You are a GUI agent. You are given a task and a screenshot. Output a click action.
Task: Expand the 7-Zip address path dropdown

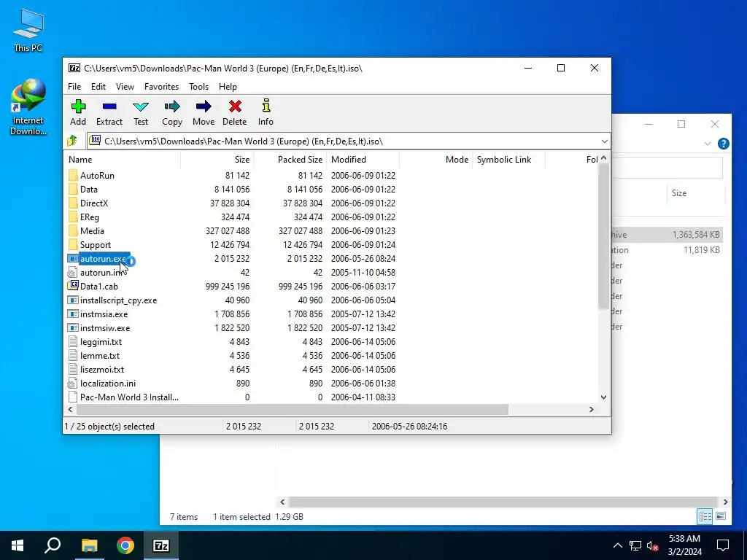pyautogui.click(x=604, y=141)
